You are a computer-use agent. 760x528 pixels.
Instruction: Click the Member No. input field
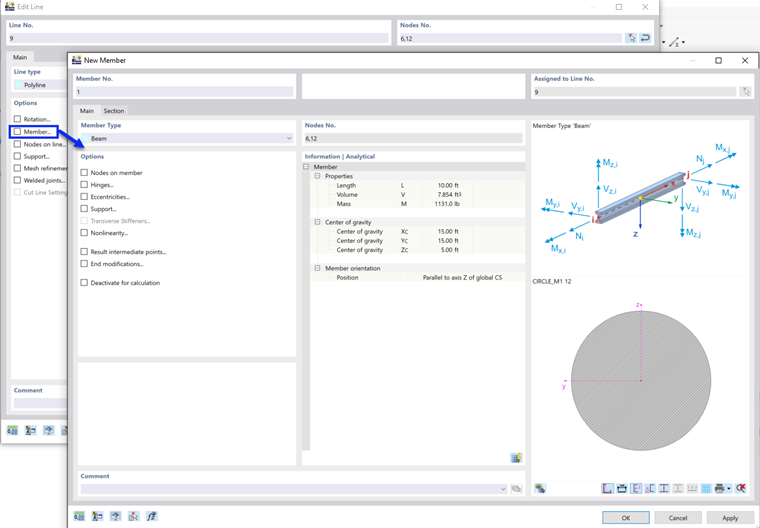click(185, 92)
